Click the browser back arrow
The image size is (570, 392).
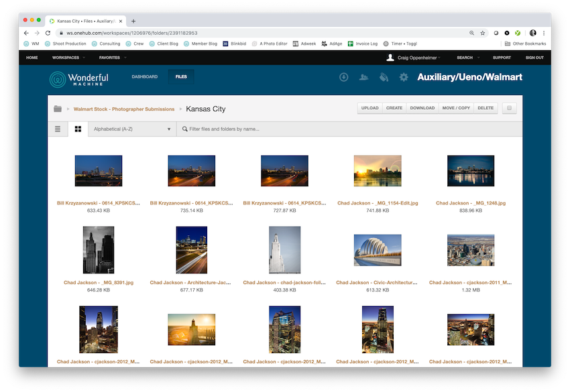coord(26,33)
